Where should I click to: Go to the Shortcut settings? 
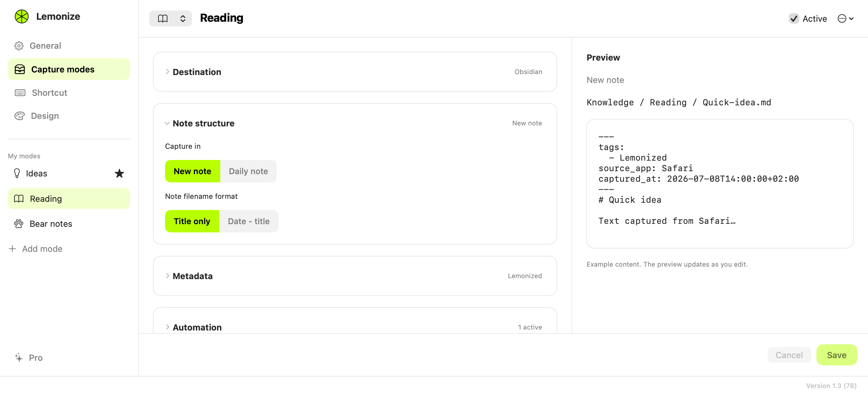[69, 92]
